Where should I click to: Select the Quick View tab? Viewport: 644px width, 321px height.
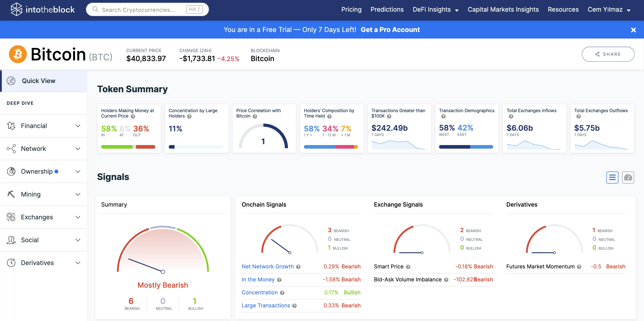[x=43, y=81]
